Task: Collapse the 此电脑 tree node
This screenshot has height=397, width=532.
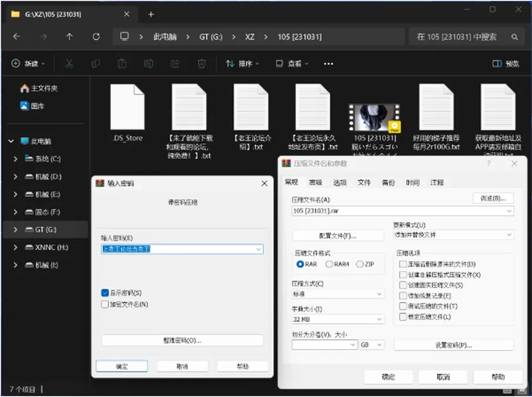Action: (11, 141)
